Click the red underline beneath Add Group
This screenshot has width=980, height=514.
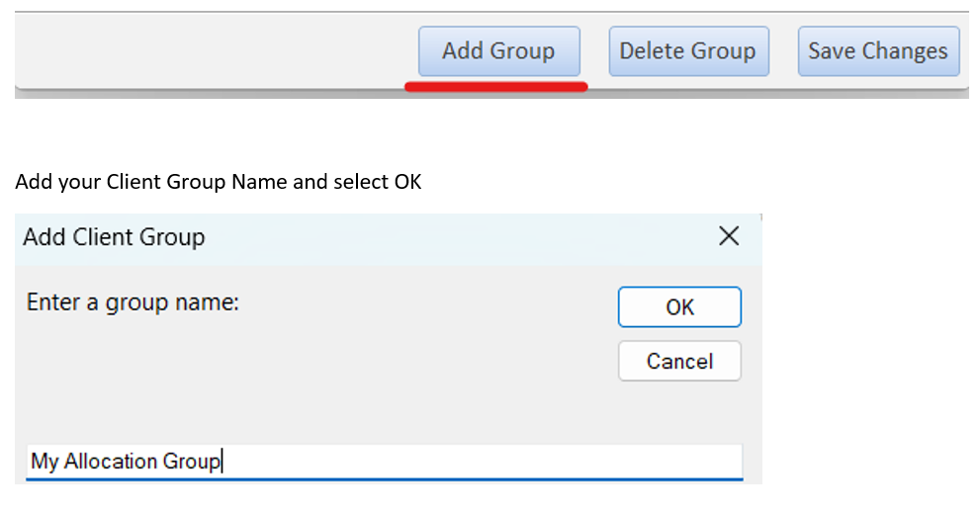(x=496, y=87)
